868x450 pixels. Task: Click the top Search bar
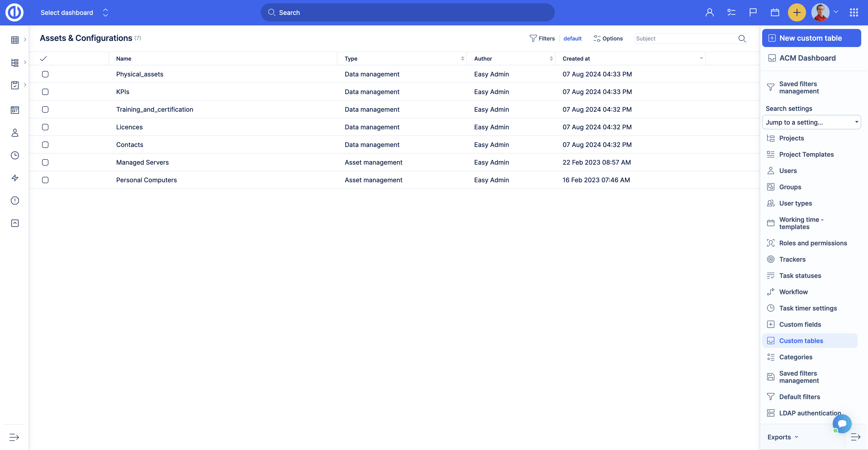(x=407, y=13)
